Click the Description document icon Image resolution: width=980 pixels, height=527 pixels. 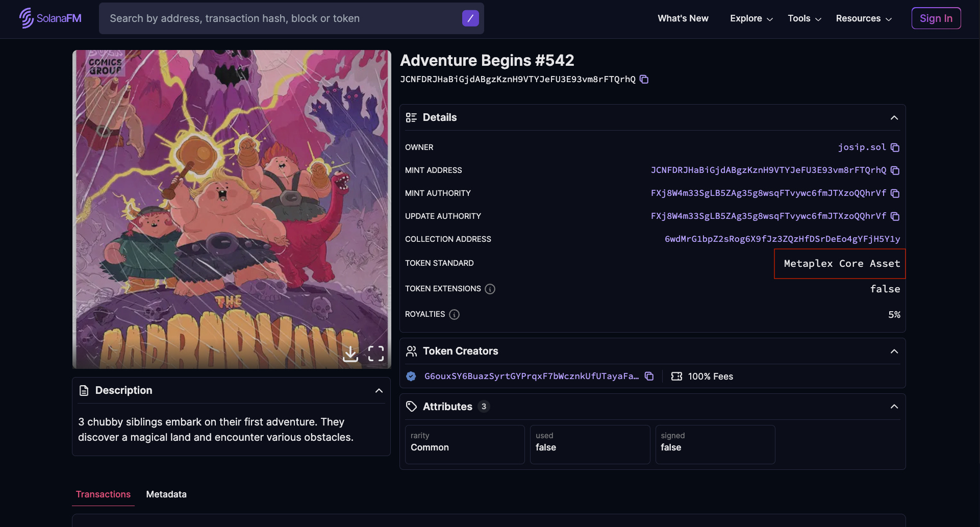click(x=84, y=391)
